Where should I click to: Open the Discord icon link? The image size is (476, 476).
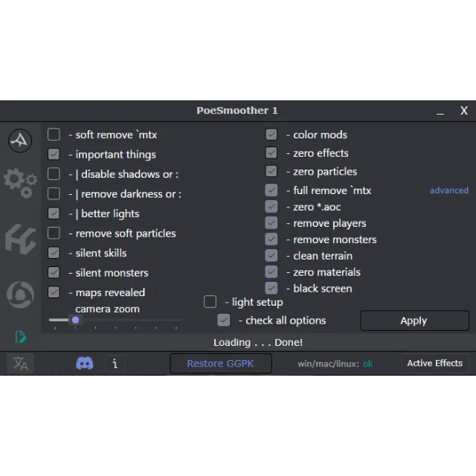[85, 364]
